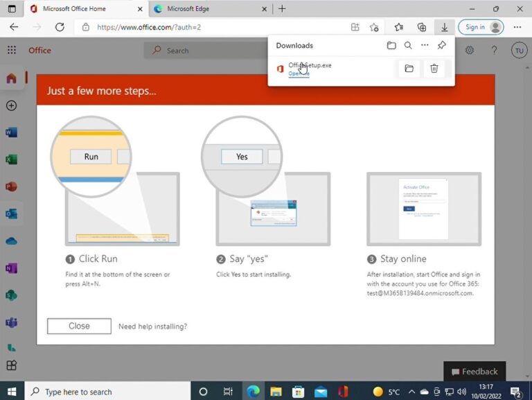Click the Edge downloads toolbar button
This screenshot has height=400, width=532.
click(444, 27)
